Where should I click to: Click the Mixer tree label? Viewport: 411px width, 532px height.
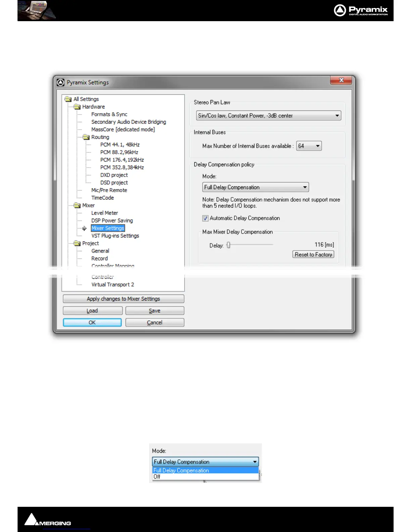click(x=88, y=205)
